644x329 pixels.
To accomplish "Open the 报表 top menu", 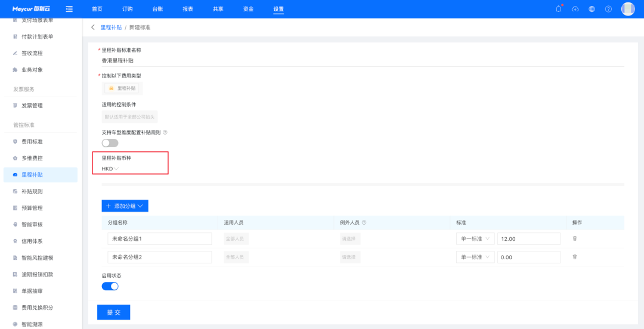I will [187, 9].
